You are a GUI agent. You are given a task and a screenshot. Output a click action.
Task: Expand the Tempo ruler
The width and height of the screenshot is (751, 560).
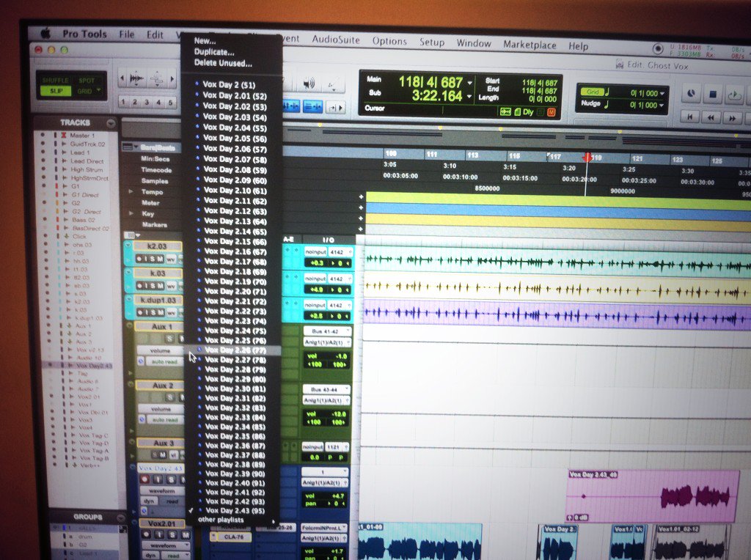tap(131, 191)
